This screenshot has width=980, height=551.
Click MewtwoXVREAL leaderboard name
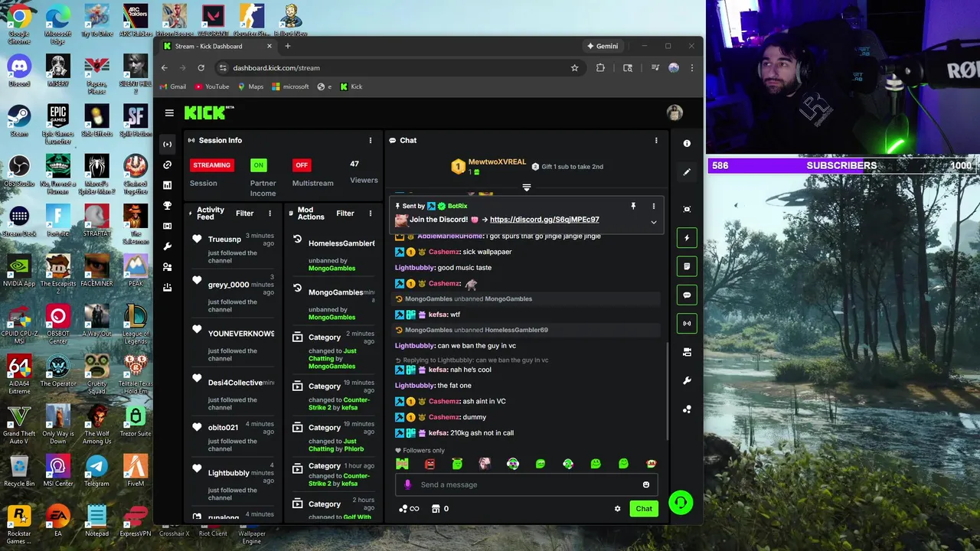(x=497, y=162)
